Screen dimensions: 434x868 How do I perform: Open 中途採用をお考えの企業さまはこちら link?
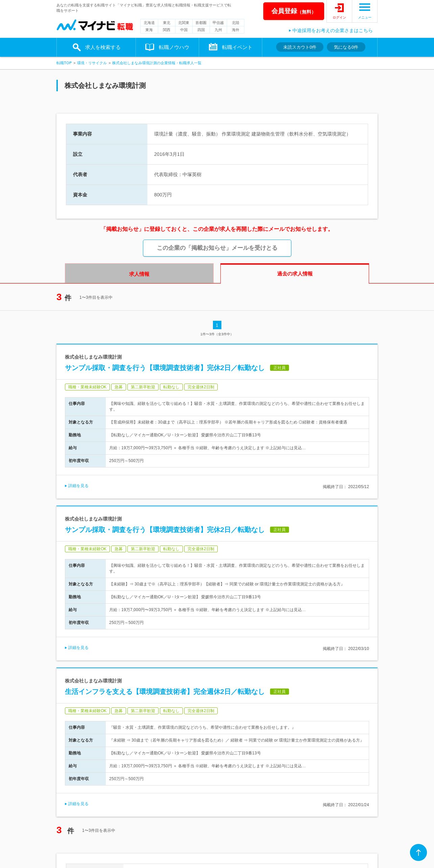click(x=331, y=30)
